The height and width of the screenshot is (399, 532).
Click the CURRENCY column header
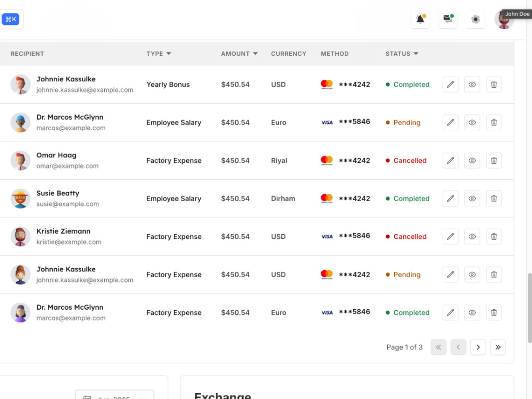[288, 54]
